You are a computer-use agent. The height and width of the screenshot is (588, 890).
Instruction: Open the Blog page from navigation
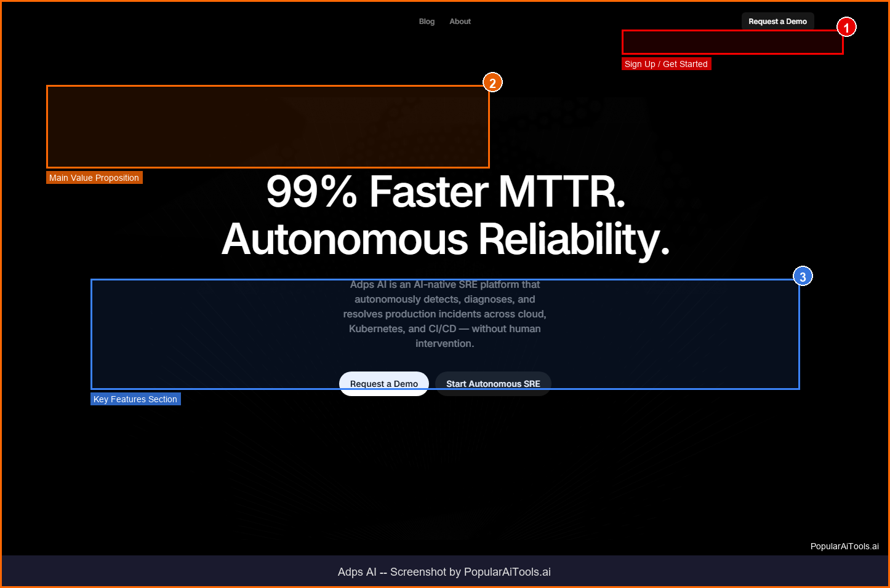tap(427, 22)
